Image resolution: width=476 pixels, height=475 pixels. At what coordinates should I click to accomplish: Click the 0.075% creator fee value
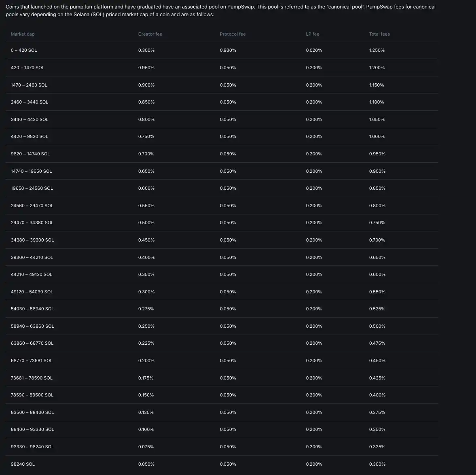point(146,447)
